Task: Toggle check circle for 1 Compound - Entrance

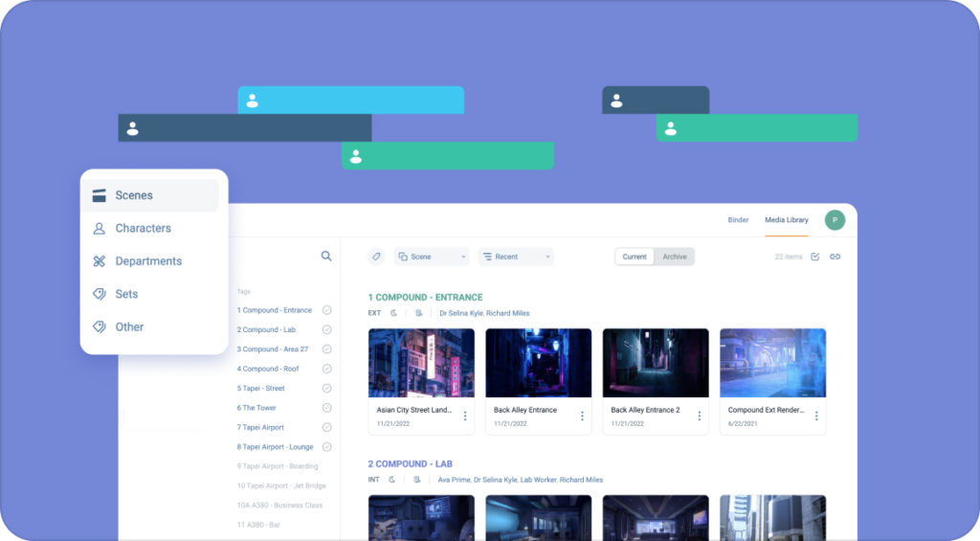Action: tap(327, 310)
